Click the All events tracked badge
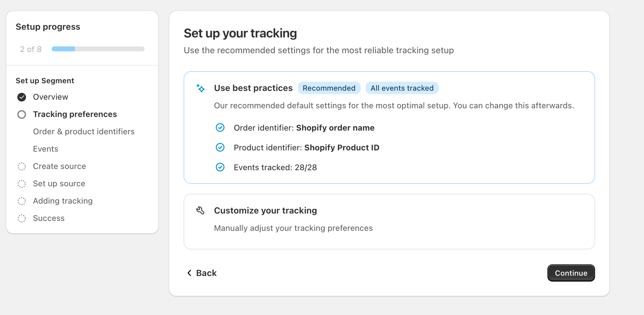Screen dimensions: 644x315 [x=402, y=88]
